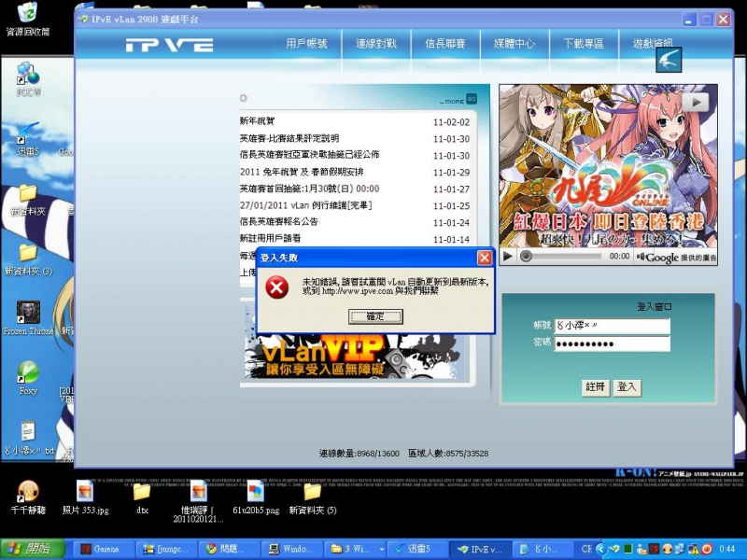Click the bird logo icon under 遊戲資訊
747x560 pixels.
pos(669,60)
